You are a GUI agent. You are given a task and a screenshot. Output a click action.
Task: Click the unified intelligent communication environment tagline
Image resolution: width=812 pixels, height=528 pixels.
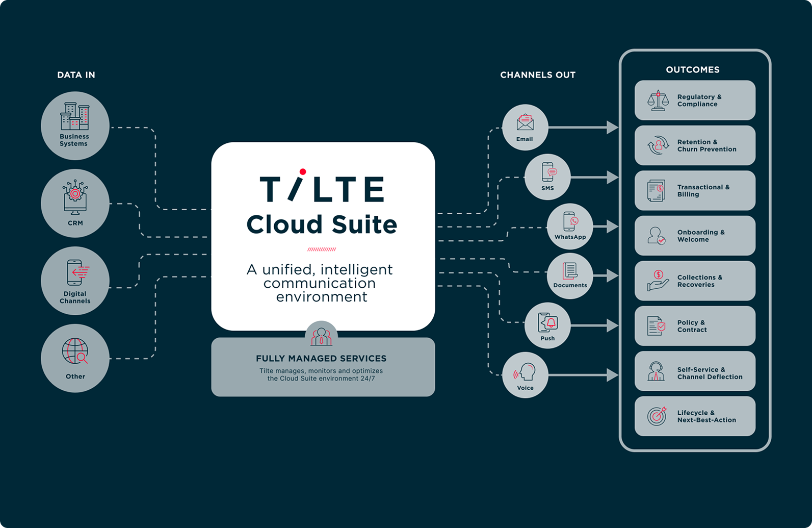(x=320, y=283)
